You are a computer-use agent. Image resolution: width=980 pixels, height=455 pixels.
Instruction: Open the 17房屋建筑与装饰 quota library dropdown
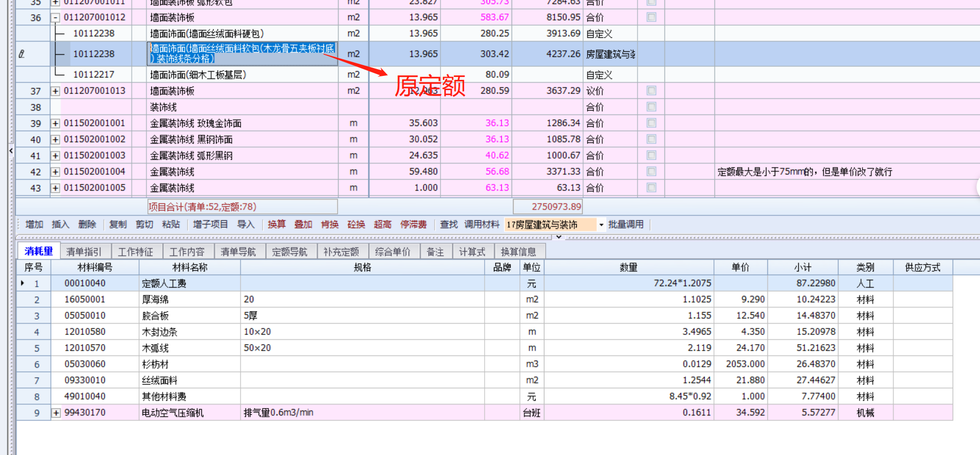[x=601, y=225]
